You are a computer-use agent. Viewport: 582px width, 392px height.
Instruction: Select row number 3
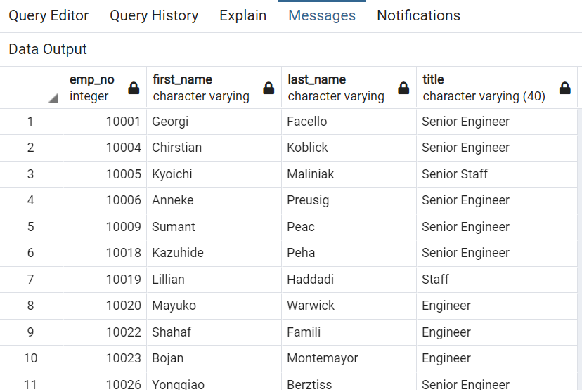tap(31, 174)
